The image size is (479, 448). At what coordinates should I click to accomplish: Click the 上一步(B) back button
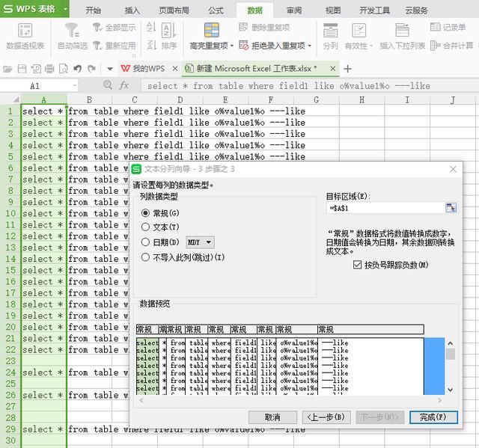(x=326, y=417)
